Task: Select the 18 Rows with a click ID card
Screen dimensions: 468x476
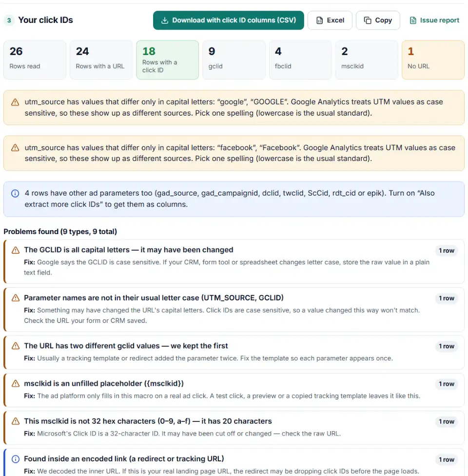Action: click(168, 60)
